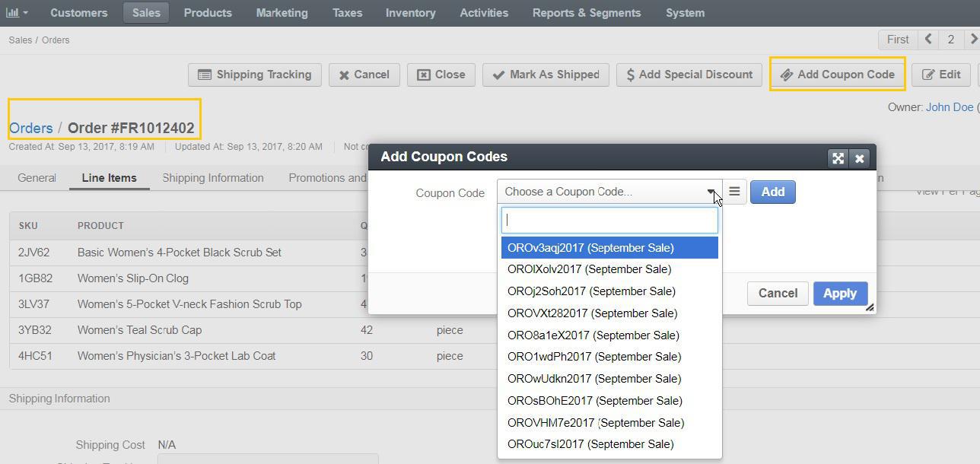Image resolution: width=980 pixels, height=464 pixels.
Task: Open the Taxes menu
Action: (347, 13)
